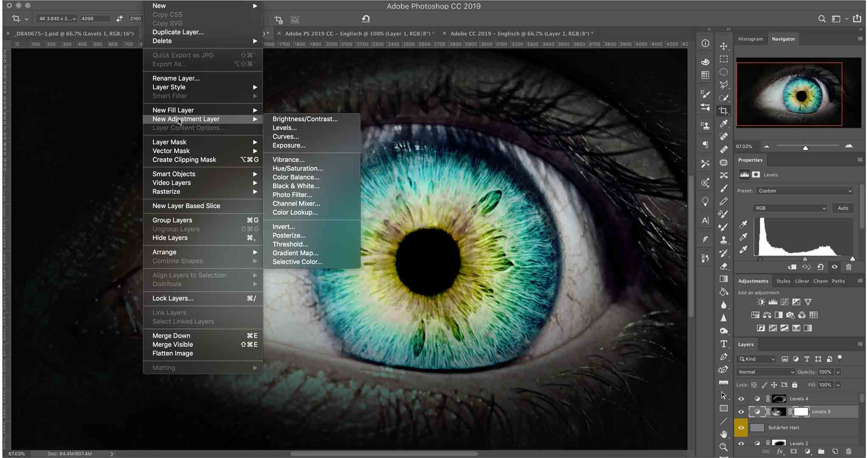Hide the Levels 3 layer
Image resolution: width=868 pixels, height=458 pixels.
(x=741, y=412)
